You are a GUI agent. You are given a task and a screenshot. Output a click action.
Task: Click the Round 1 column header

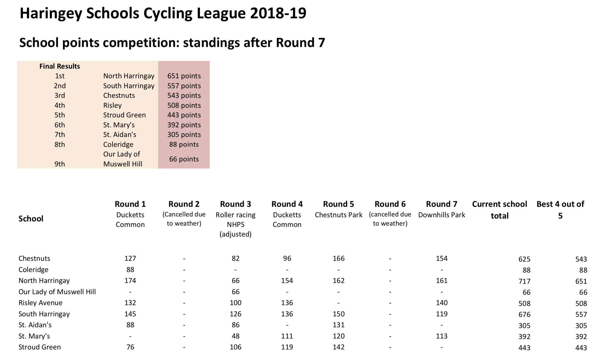130,204
